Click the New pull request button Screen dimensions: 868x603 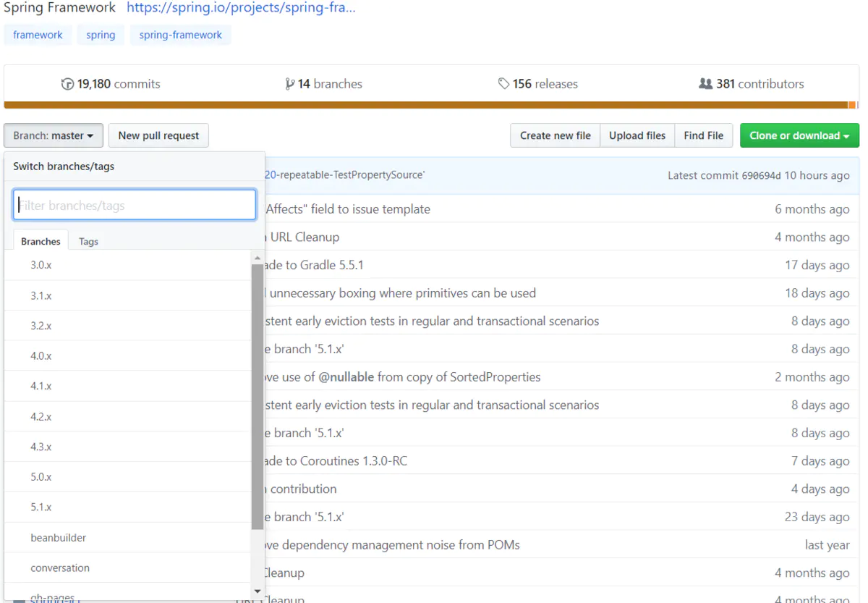click(x=158, y=135)
